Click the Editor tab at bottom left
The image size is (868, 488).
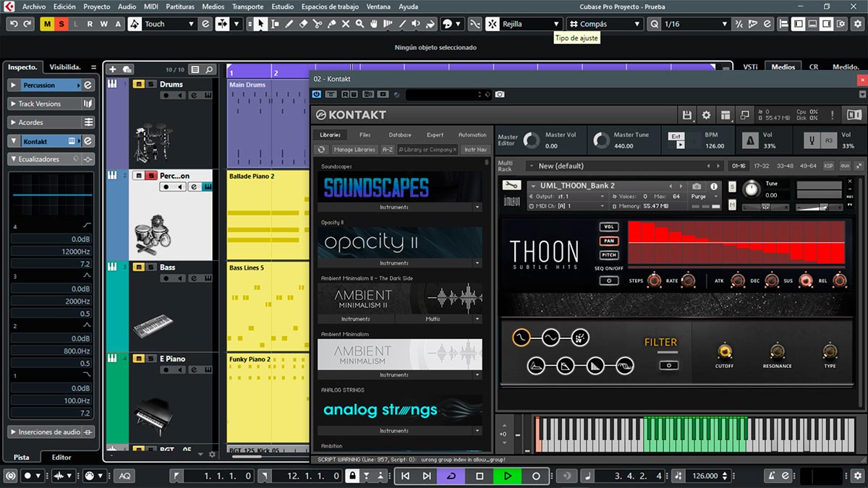[61, 457]
